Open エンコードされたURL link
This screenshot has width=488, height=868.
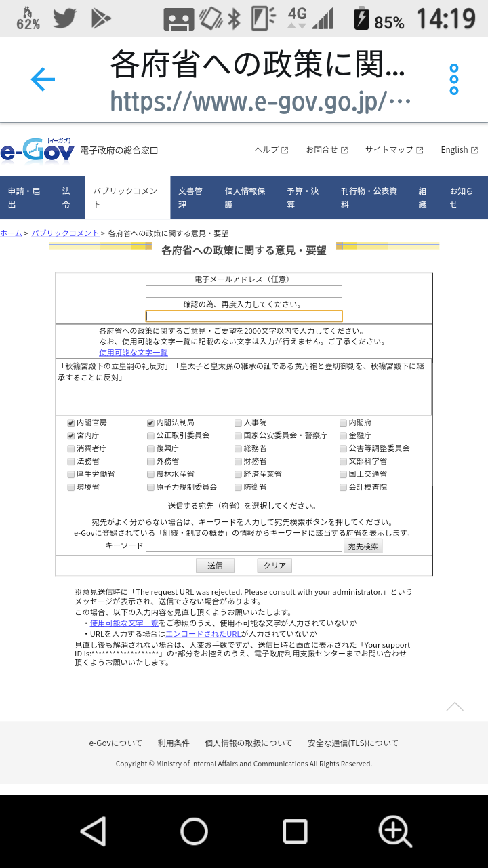[x=203, y=633]
